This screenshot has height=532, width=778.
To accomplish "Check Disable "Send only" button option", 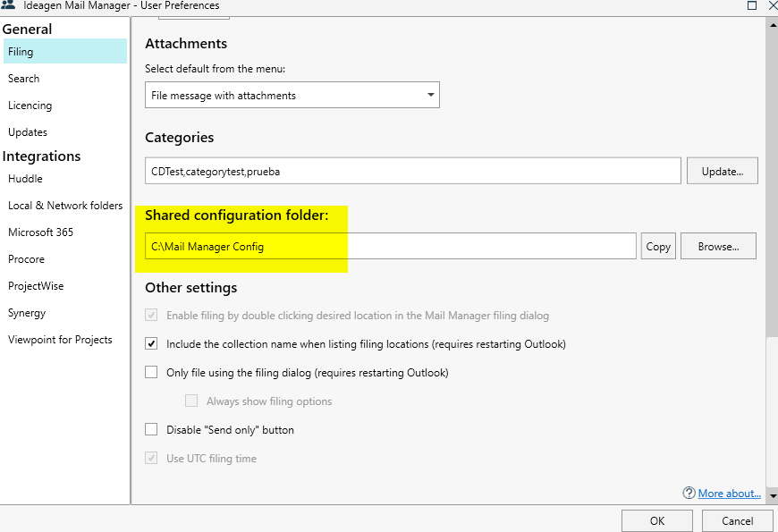I will (x=151, y=430).
